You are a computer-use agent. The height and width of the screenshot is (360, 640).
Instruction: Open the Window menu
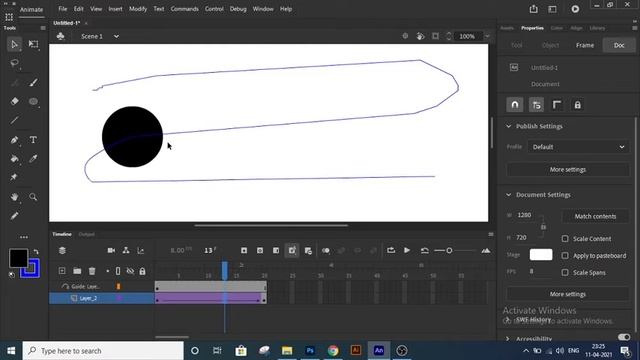coord(263,9)
